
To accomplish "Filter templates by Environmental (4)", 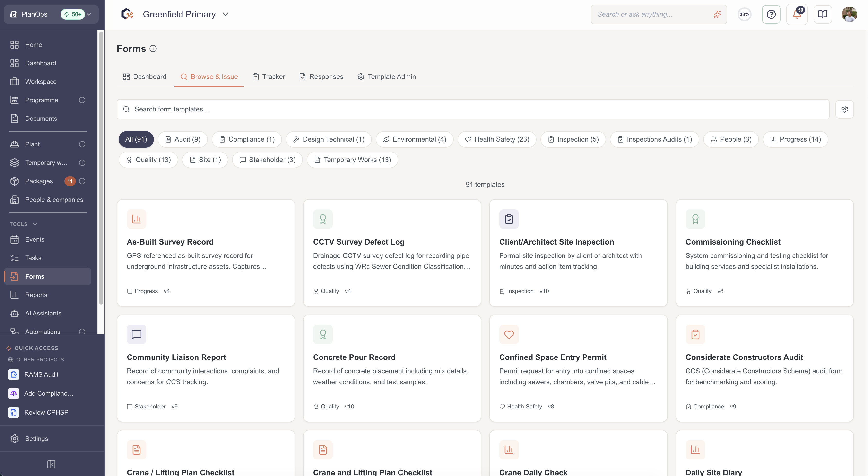I will [415, 139].
